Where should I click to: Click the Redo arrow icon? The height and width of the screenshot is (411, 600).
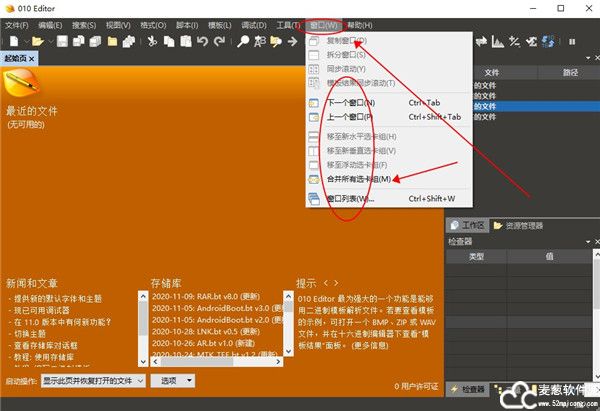[x=219, y=41]
